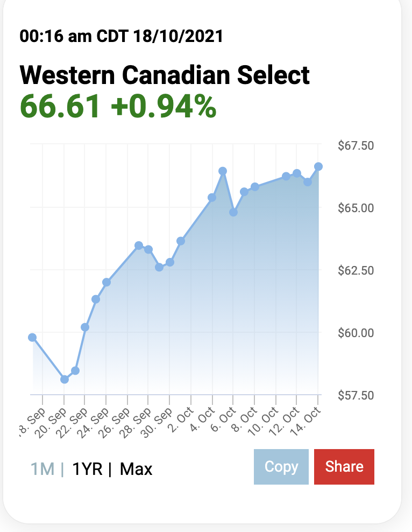Screen dimensions: 412x532
Task: Click the data point at 24 Sep
Action: [x=106, y=282]
